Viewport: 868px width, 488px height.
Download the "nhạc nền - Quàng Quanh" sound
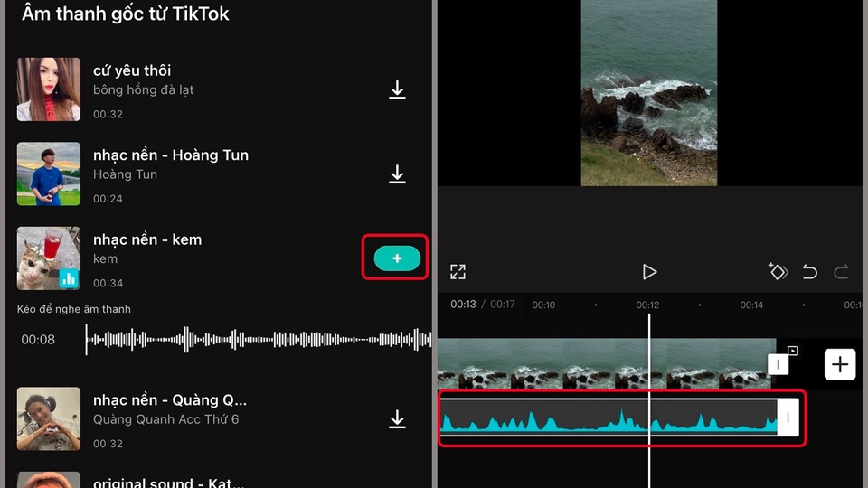[x=397, y=419]
